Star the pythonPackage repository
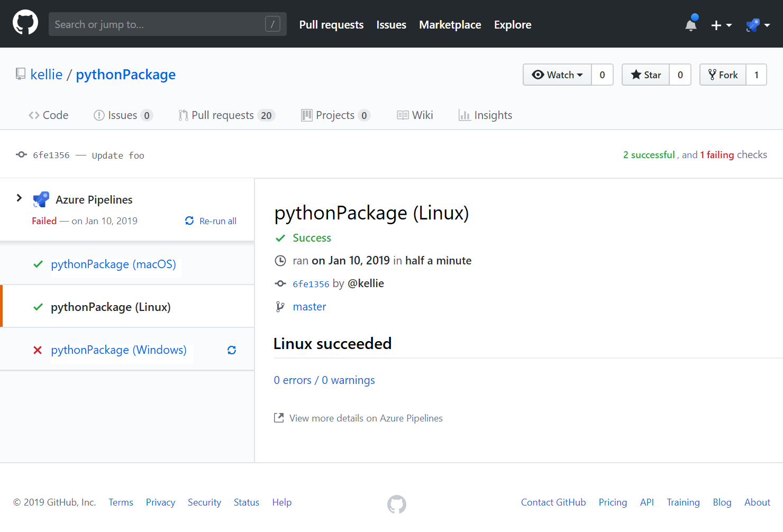 pos(646,75)
